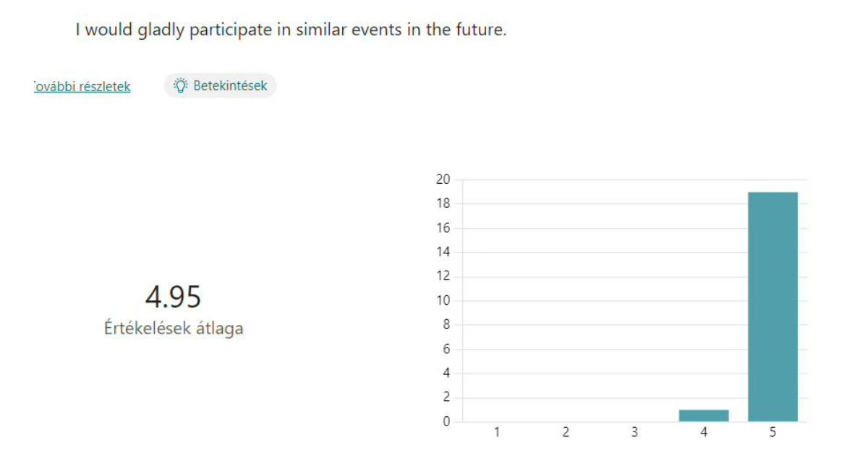Click the 4.95 average rating value
The image size is (868, 456).
point(173,297)
